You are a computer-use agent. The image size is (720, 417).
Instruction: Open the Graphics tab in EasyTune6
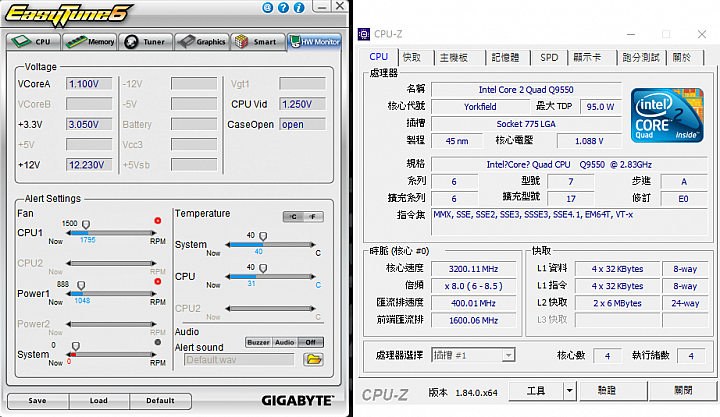(202, 42)
